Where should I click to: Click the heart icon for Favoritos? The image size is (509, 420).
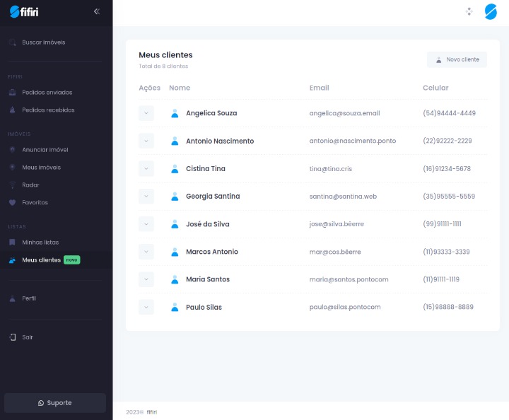(x=12, y=203)
